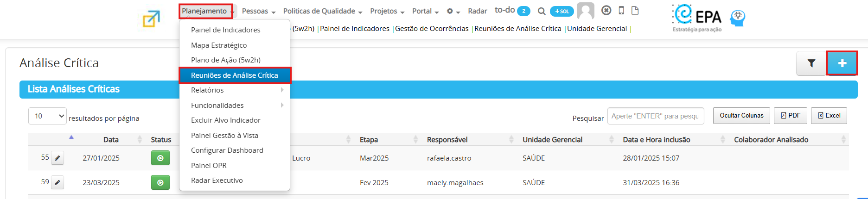The width and height of the screenshot is (868, 199).
Task: Click the search magnifier icon in navbar
Action: tap(541, 11)
